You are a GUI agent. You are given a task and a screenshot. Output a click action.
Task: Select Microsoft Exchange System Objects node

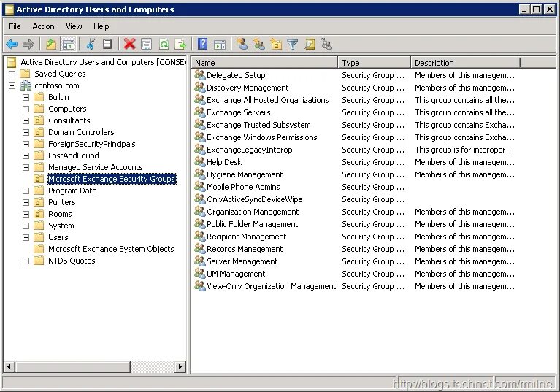pyautogui.click(x=111, y=249)
